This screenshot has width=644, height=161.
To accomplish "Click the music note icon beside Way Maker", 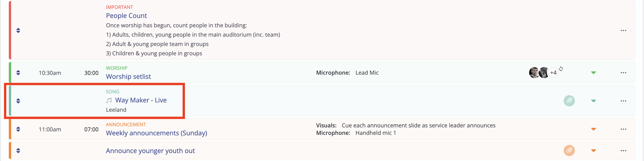I will point(109,101).
